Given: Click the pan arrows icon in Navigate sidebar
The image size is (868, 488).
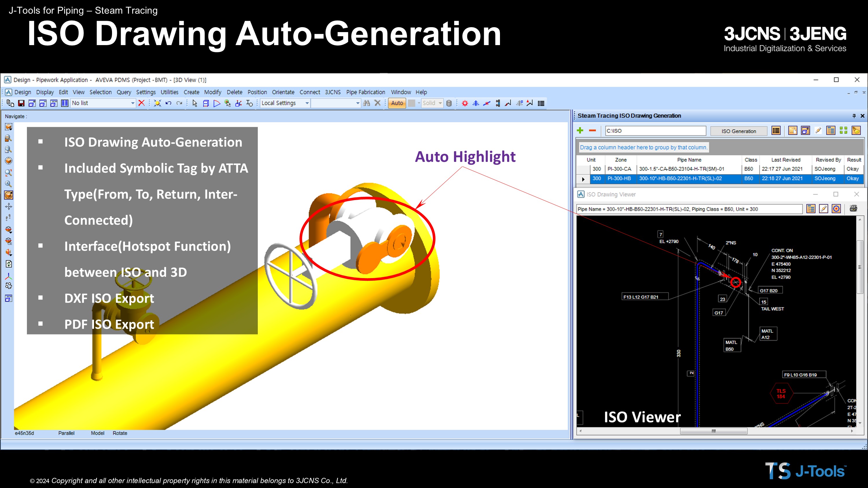Looking at the screenshot, I should [8, 206].
